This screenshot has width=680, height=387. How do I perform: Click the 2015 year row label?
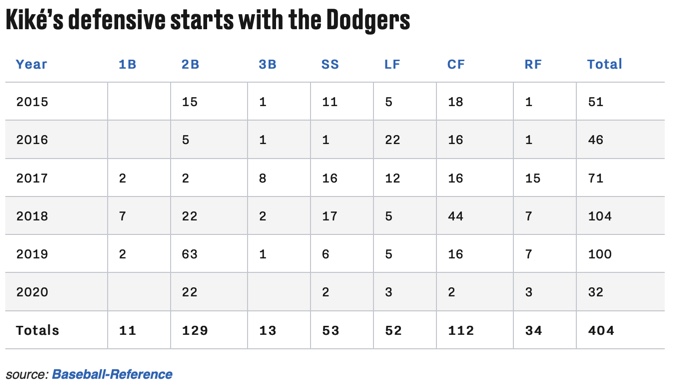(32, 102)
